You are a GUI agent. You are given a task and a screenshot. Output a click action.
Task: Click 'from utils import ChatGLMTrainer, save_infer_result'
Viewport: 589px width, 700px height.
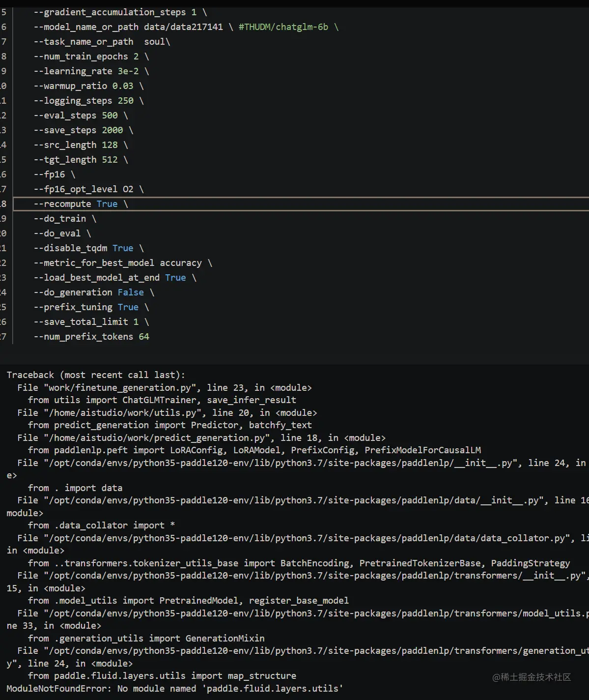162,400
